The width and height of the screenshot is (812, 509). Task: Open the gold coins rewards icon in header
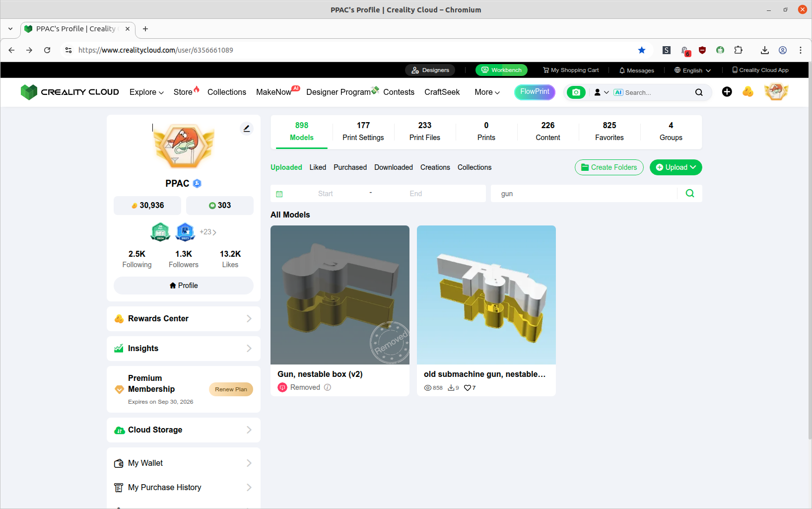(748, 92)
